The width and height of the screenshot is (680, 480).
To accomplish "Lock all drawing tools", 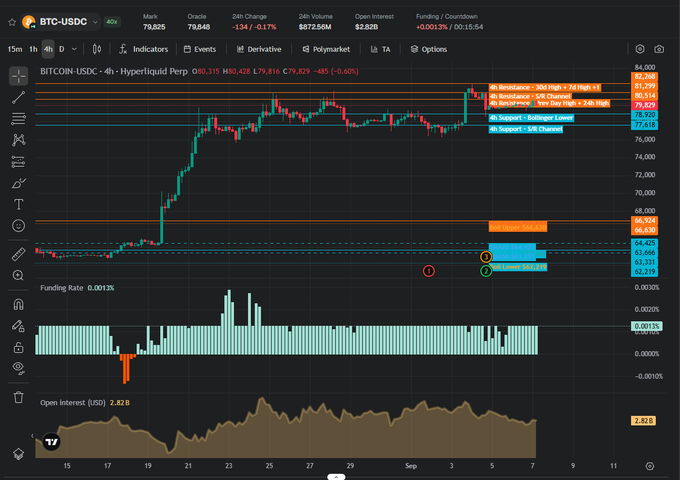I will (18, 347).
